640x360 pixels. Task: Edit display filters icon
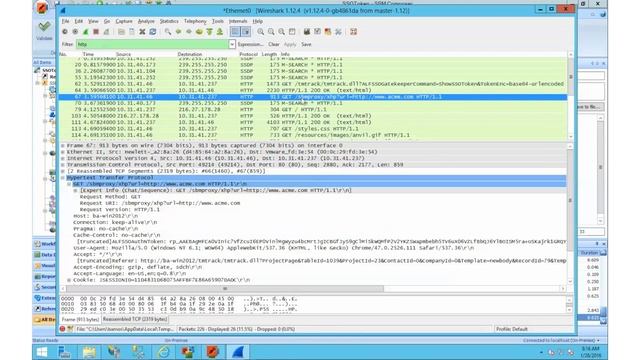[x=317, y=32]
